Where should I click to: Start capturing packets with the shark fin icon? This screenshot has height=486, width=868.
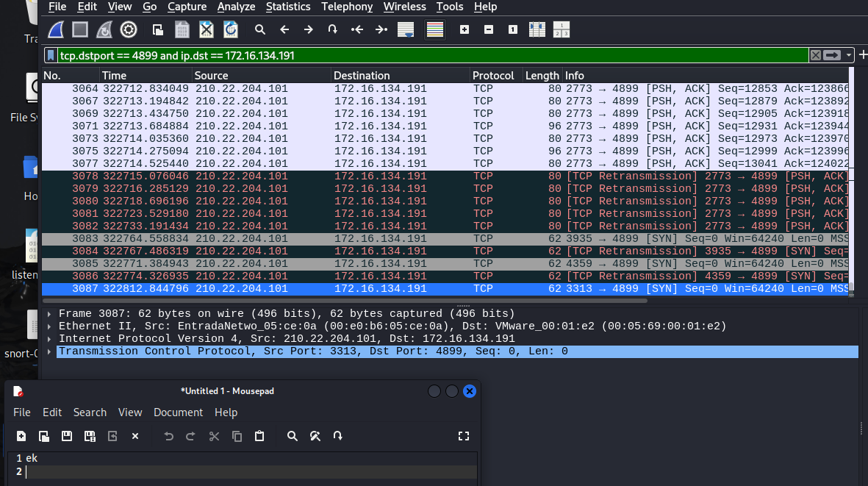(x=56, y=30)
